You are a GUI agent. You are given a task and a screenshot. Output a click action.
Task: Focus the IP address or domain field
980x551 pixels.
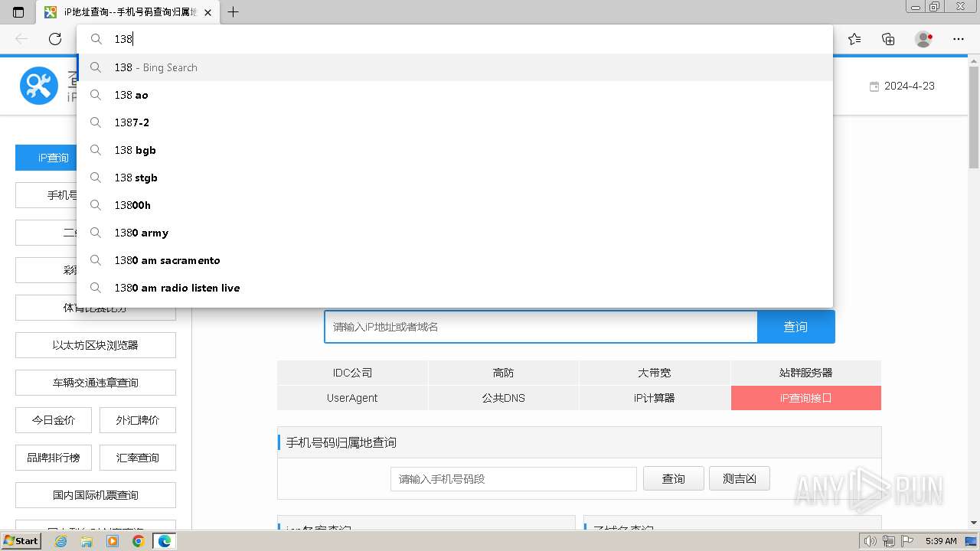click(x=541, y=327)
